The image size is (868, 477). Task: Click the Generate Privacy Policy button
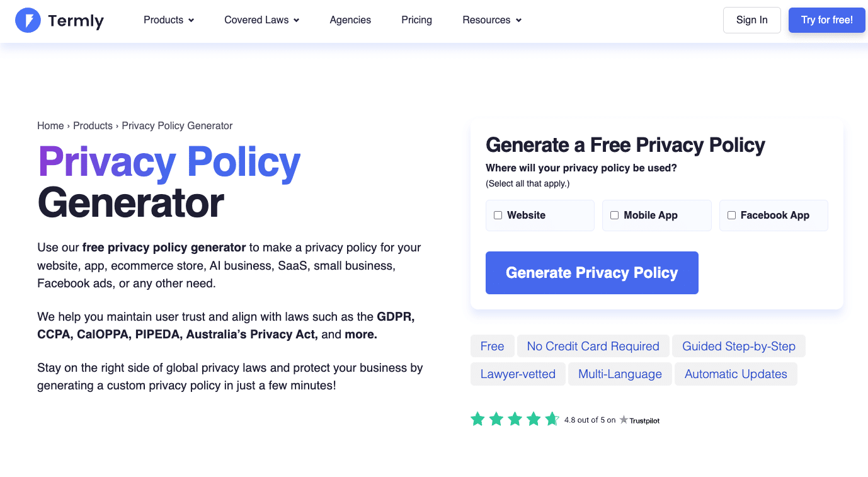point(591,273)
